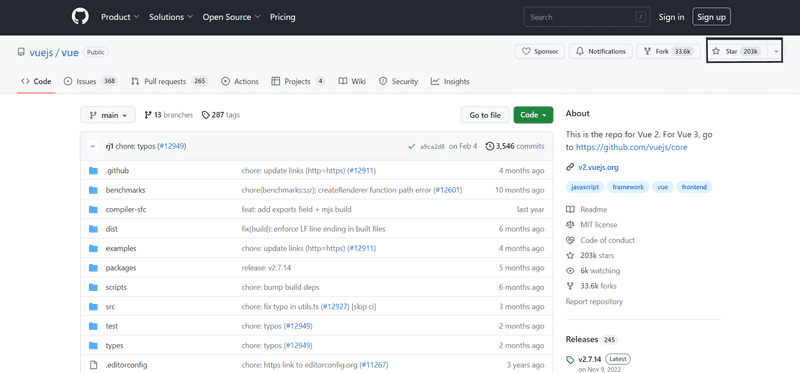Open the main branch selector dropdown

click(108, 115)
